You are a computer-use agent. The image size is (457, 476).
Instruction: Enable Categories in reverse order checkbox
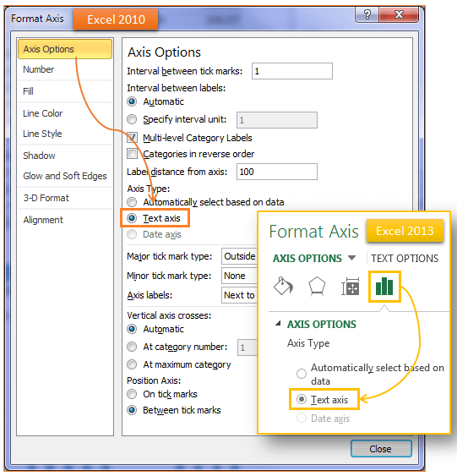point(132,154)
